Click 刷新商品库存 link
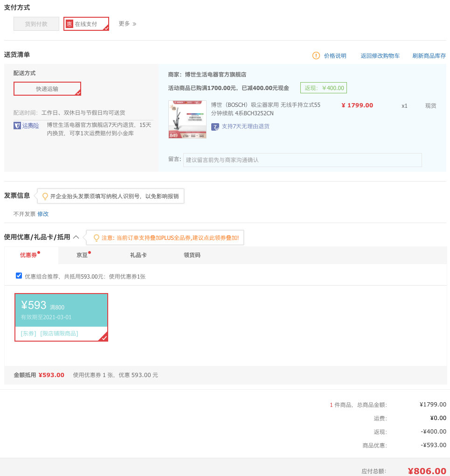450x476 pixels. (x=429, y=56)
